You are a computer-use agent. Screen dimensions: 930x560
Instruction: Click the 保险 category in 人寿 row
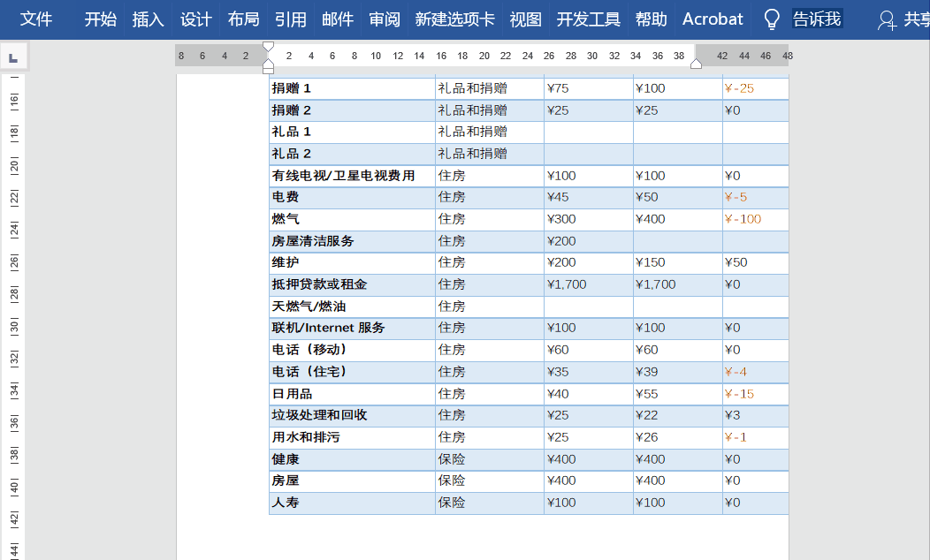tap(452, 503)
